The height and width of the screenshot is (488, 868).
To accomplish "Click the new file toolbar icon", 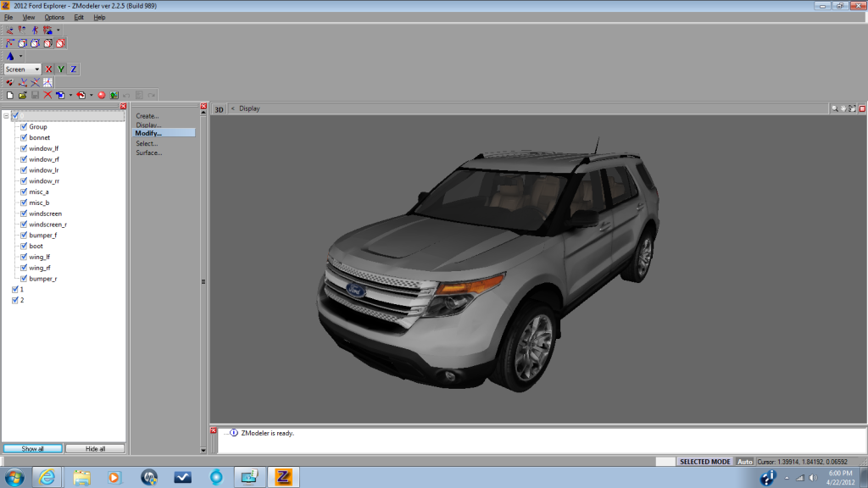I will (10, 95).
